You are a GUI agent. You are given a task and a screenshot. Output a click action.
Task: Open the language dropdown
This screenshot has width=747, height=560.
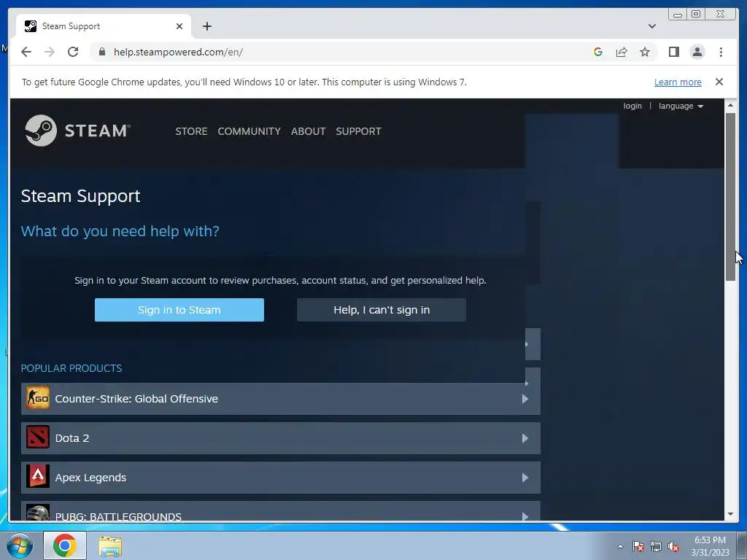coord(681,106)
